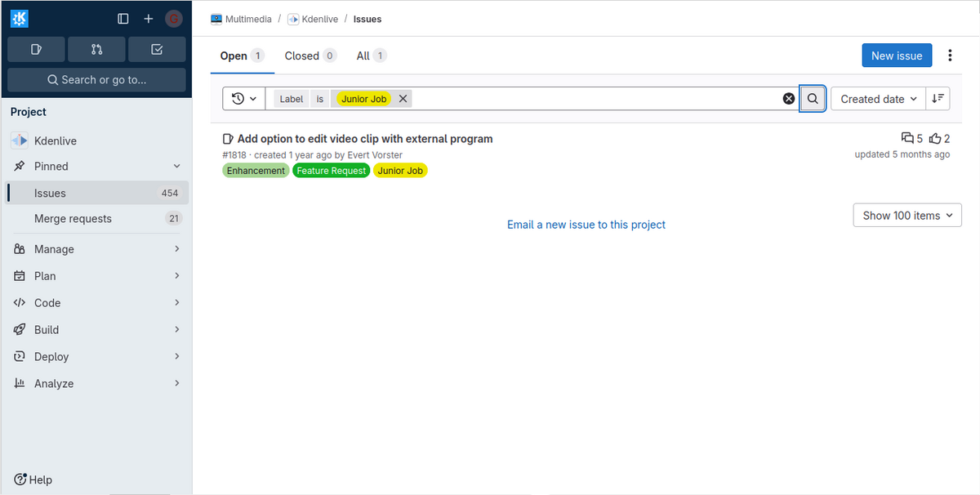This screenshot has width=980, height=495.
Task: Open merge requests shortcut icon
Action: point(96,49)
